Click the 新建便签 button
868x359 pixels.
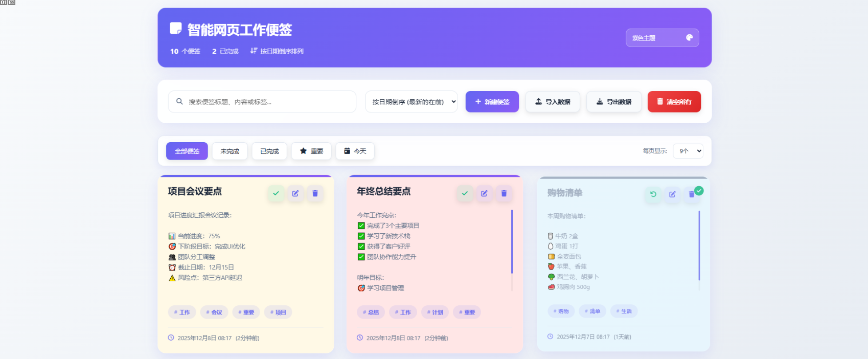[x=492, y=102]
